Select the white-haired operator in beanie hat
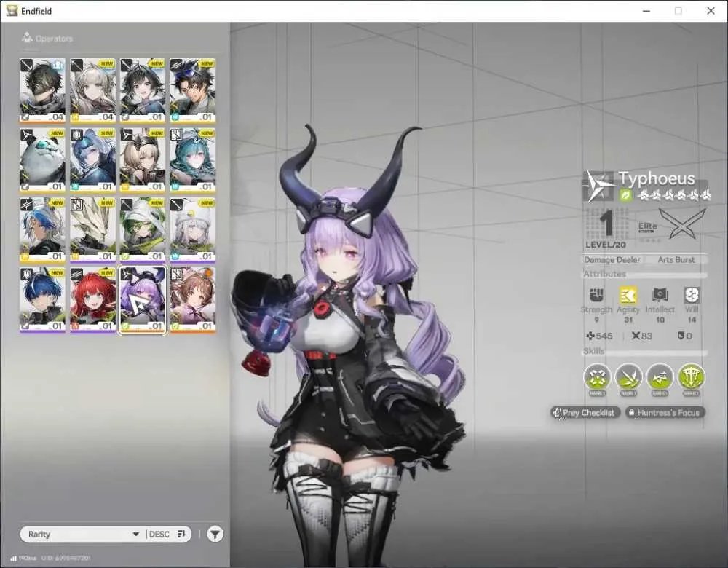 (x=193, y=229)
